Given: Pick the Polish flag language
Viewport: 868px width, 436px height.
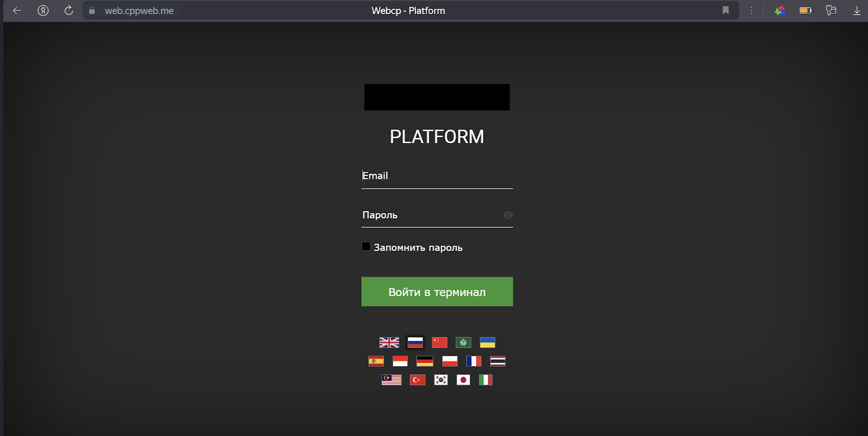Looking at the screenshot, I should coord(450,361).
